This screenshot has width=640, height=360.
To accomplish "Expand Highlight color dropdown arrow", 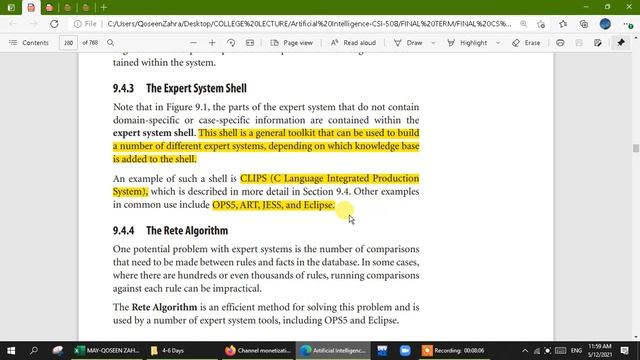I will pos(498,43).
